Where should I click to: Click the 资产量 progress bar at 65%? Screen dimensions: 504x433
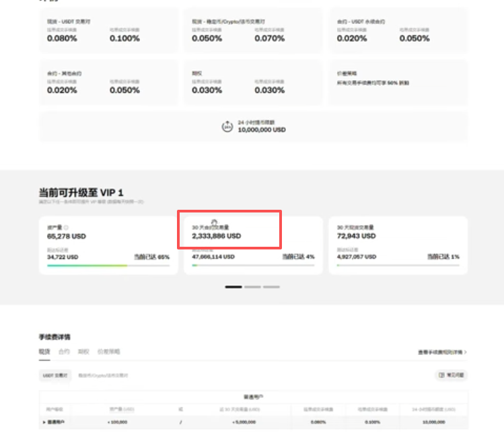[x=108, y=266]
